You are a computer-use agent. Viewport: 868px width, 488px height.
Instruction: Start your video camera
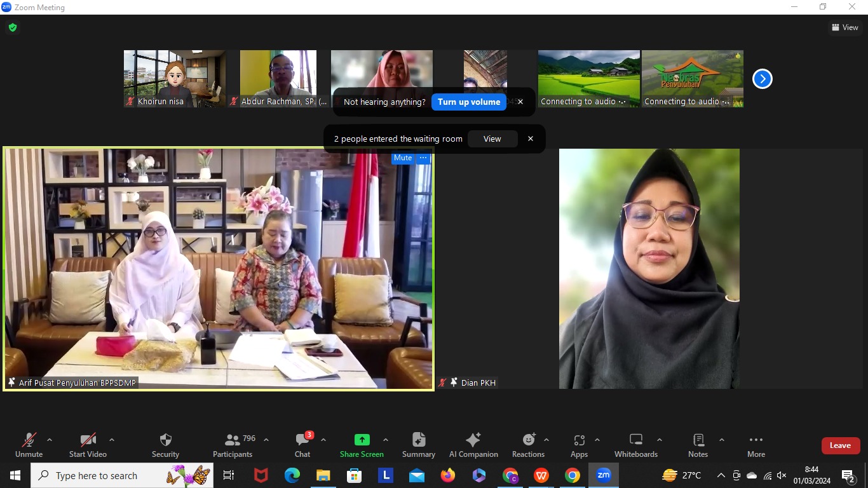point(87,440)
